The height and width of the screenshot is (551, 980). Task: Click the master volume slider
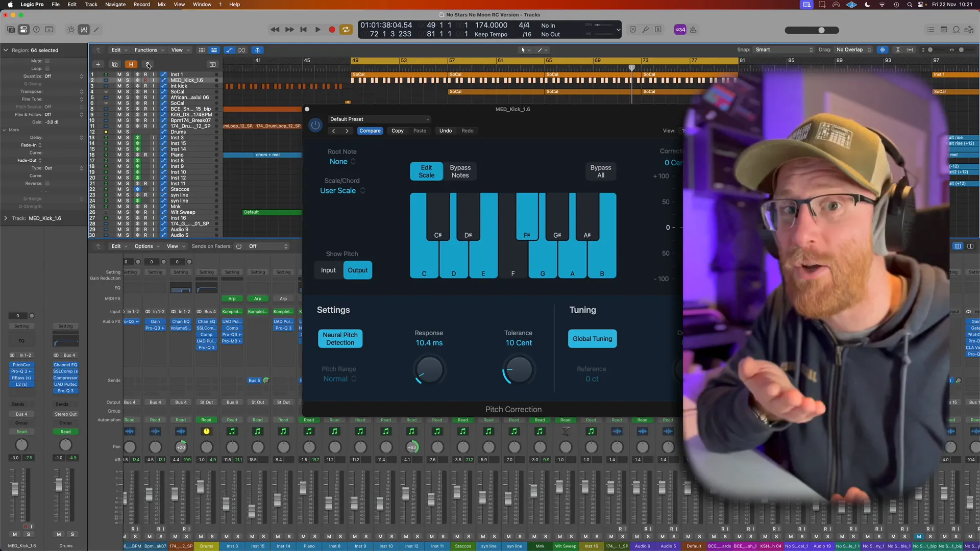pyautogui.click(x=812, y=30)
